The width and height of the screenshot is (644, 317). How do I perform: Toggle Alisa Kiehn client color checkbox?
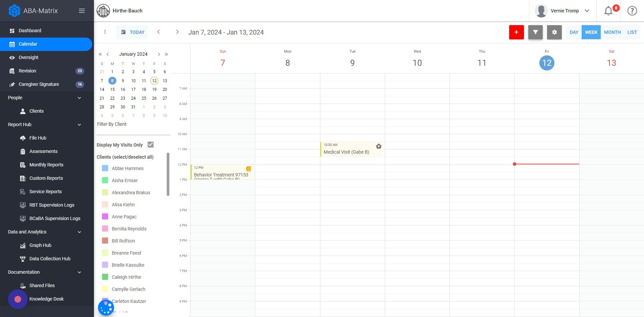105,205
